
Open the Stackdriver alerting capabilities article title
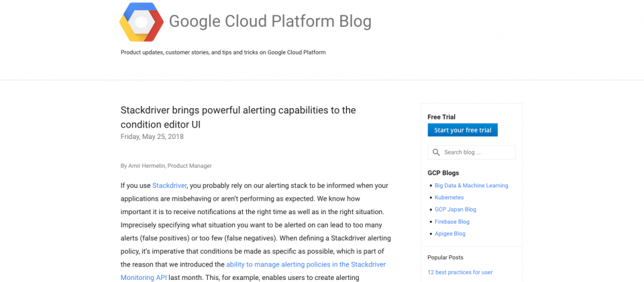[x=238, y=117]
